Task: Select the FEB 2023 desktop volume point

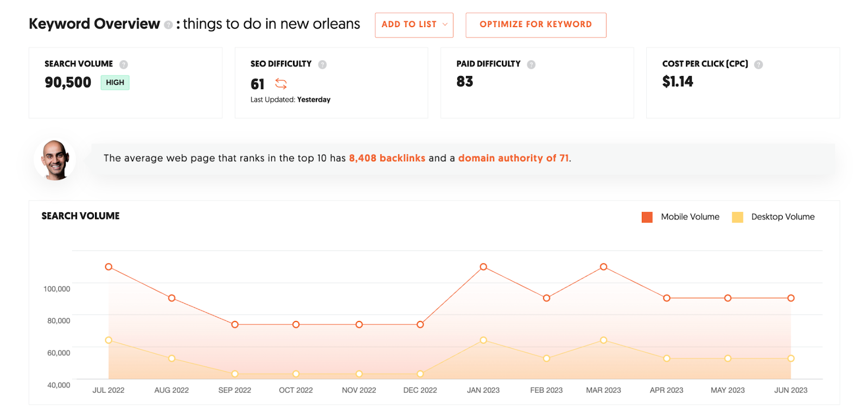Action: 546,358
